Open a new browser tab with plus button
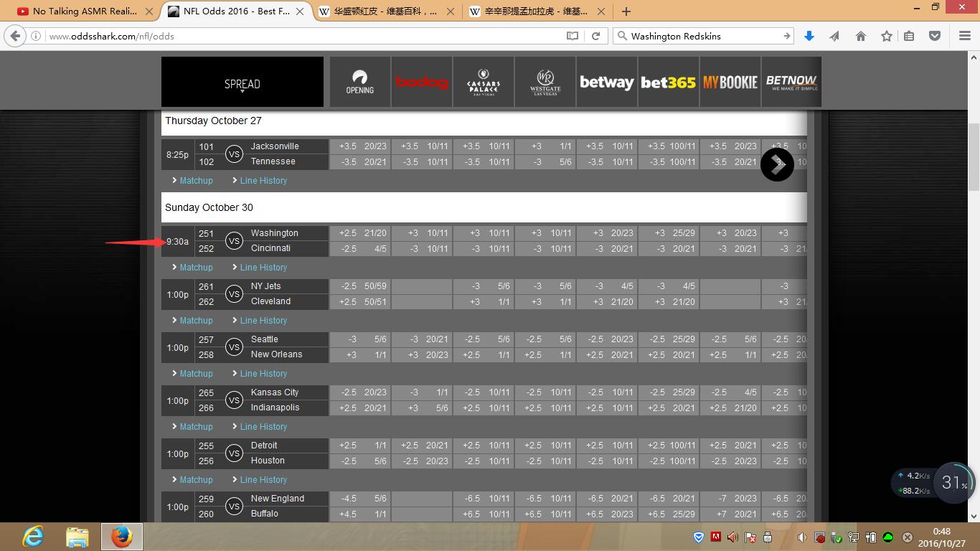Image resolution: width=980 pixels, height=551 pixels. click(x=626, y=11)
